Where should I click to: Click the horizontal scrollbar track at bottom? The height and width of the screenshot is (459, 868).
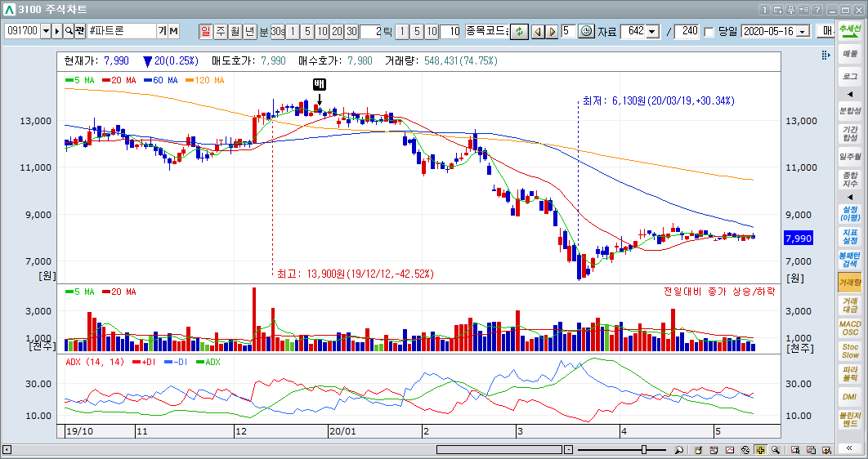coord(499,450)
